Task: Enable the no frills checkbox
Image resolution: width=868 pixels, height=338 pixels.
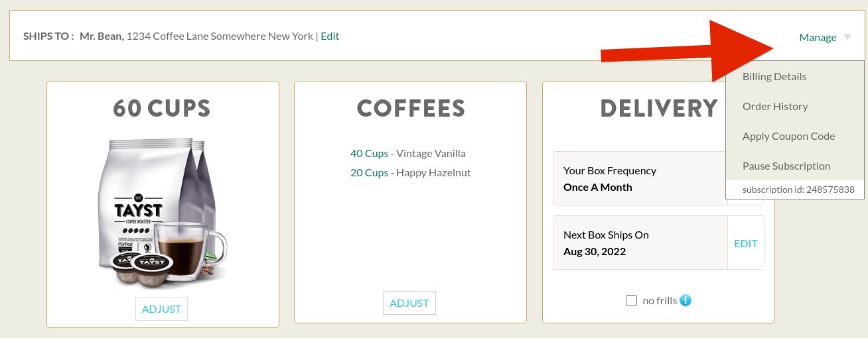Action: [x=631, y=301]
